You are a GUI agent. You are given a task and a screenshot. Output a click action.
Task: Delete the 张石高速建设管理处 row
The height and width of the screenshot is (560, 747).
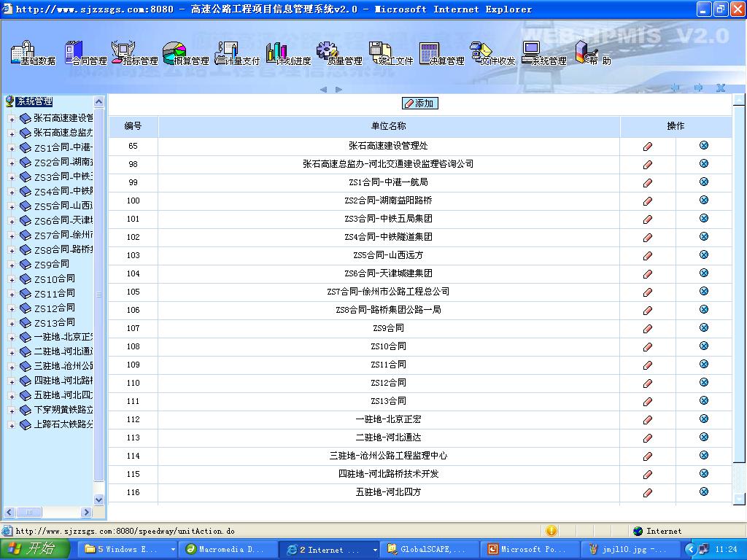point(704,145)
